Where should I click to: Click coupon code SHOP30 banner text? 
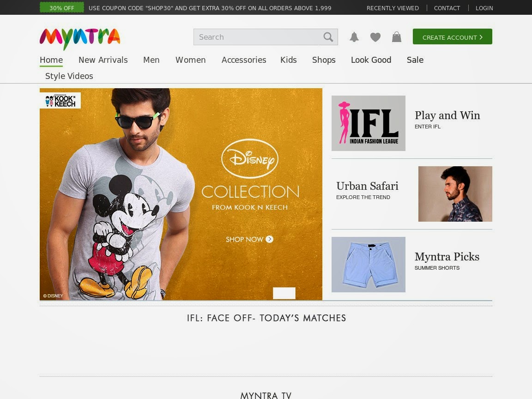pyautogui.click(x=210, y=8)
